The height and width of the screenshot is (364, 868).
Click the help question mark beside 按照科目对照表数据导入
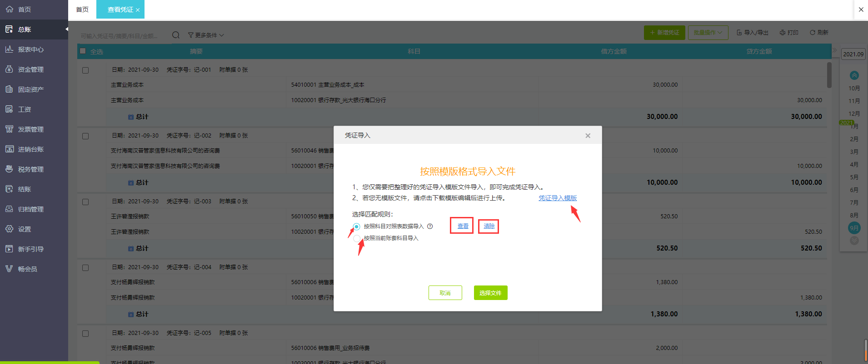(430, 226)
